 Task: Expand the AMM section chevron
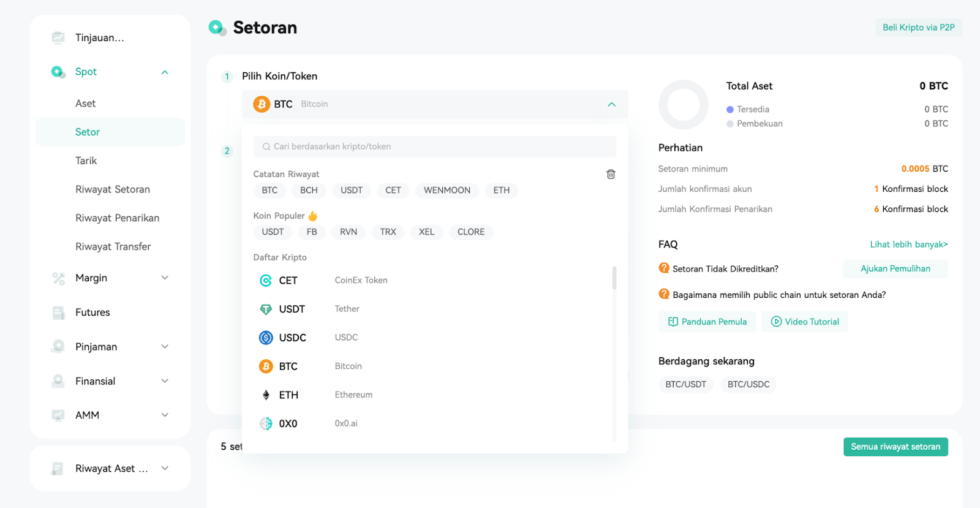click(x=165, y=415)
